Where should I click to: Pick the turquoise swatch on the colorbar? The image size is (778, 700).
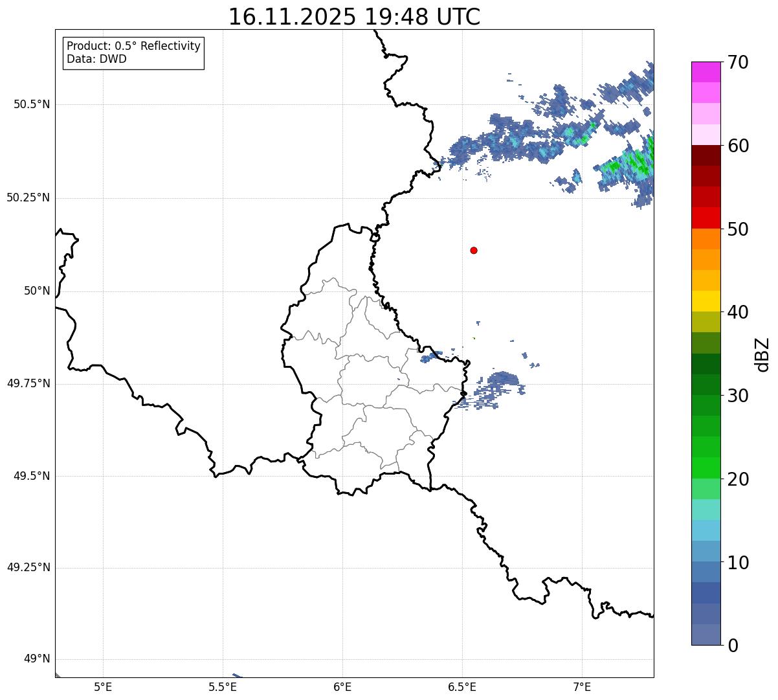706,510
